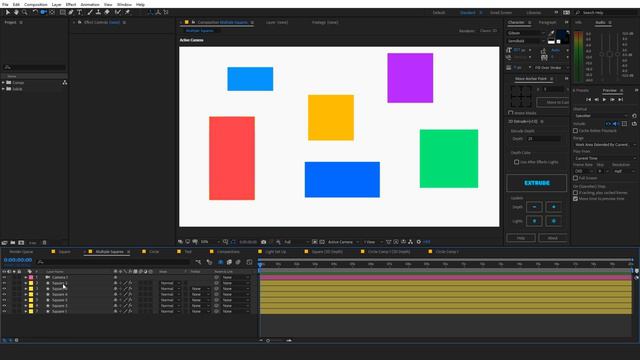Click the timeline Composition Mini-Flowchart icon
The height and width of the screenshot is (360, 640).
(x=198, y=262)
